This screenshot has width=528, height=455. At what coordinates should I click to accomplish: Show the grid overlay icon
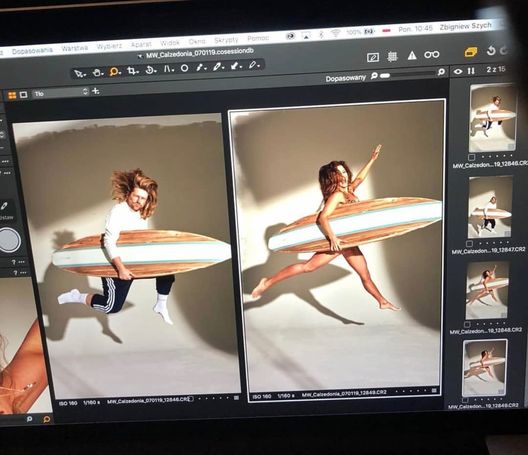[392, 56]
